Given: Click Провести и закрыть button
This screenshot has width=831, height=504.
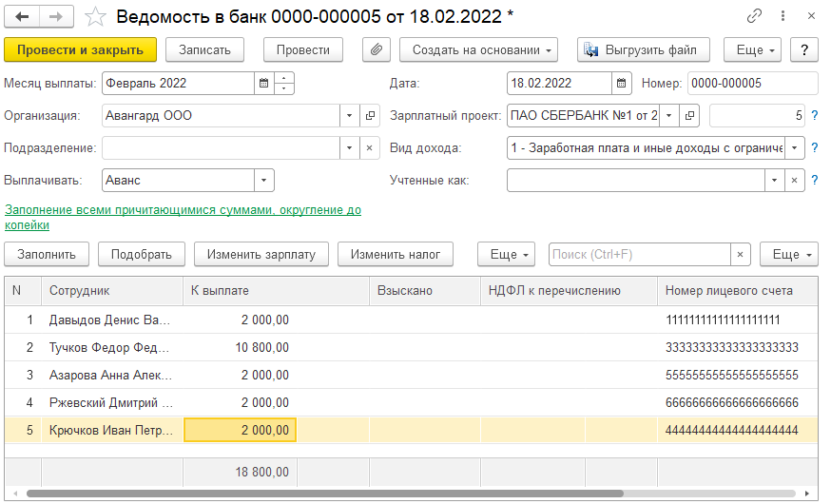Looking at the screenshot, I should click(x=81, y=49).
